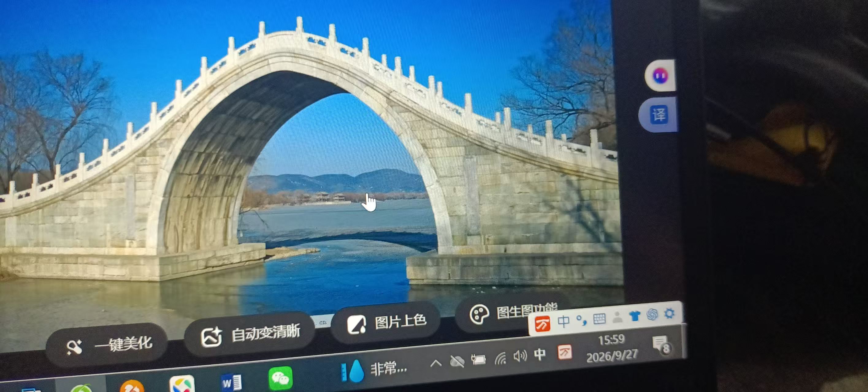Open Microsoft Word from the taskbar
Screen dimensions: 868x392
pos(231,382)
